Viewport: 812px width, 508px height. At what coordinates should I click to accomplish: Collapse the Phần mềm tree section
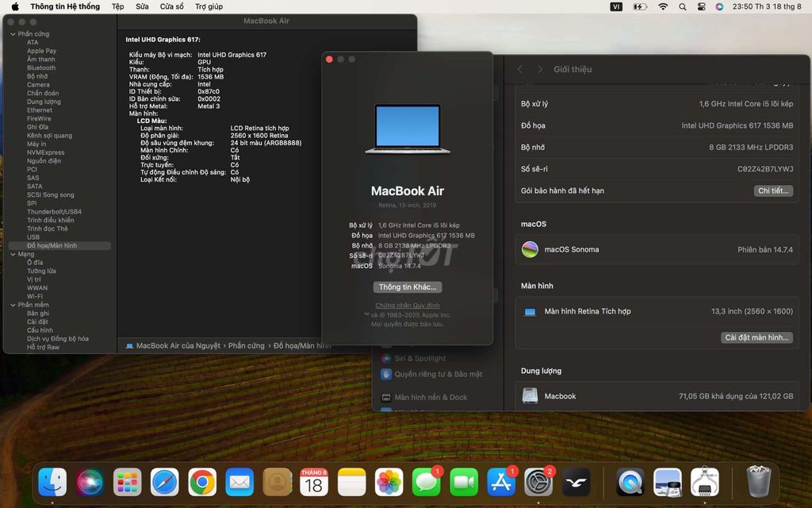[x=13, y=306]
